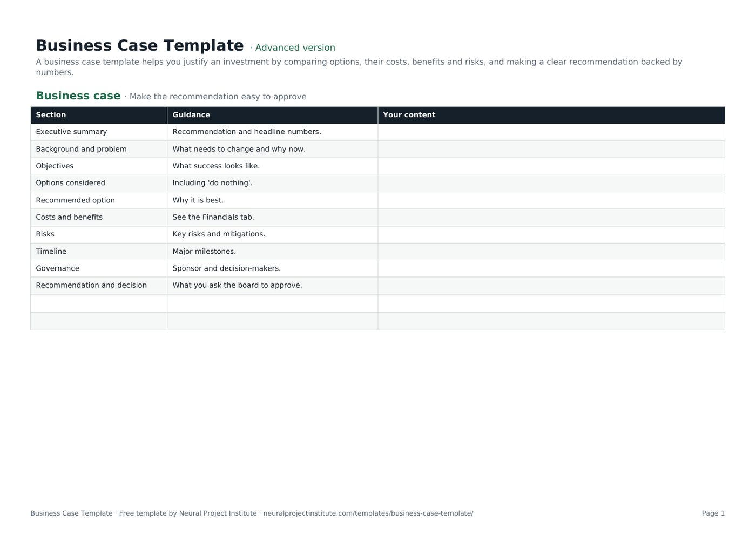Viewport: 756px width, 534px height.
Task: Click 'Make the recommendation easy to approve' text
Action: tap(218, 97)
